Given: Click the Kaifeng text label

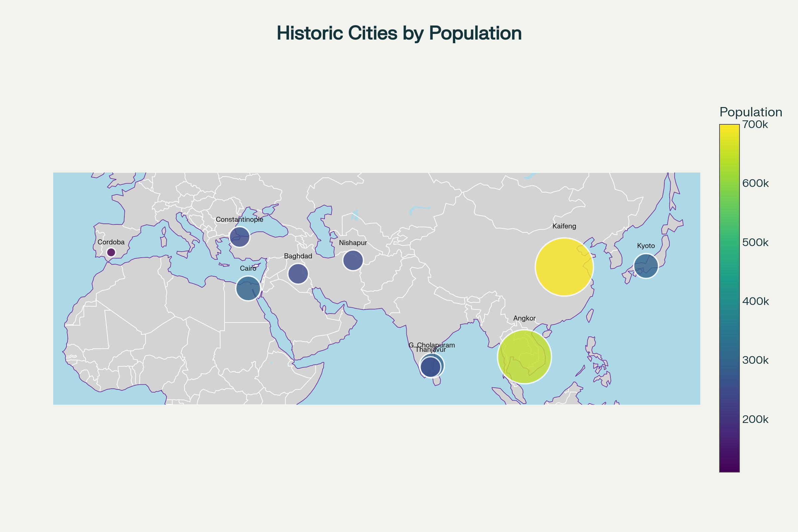Looking at the screenshot, I should [564, 226].
